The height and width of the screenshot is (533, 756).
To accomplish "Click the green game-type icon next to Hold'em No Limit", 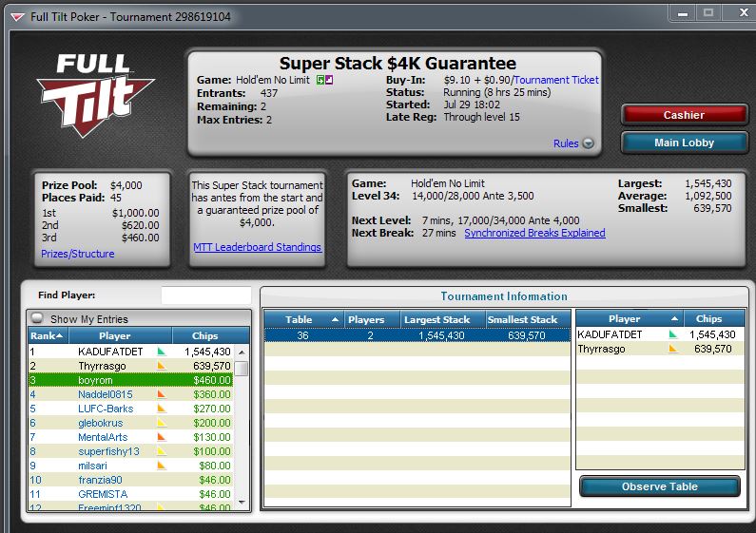I will click(320, 80).
